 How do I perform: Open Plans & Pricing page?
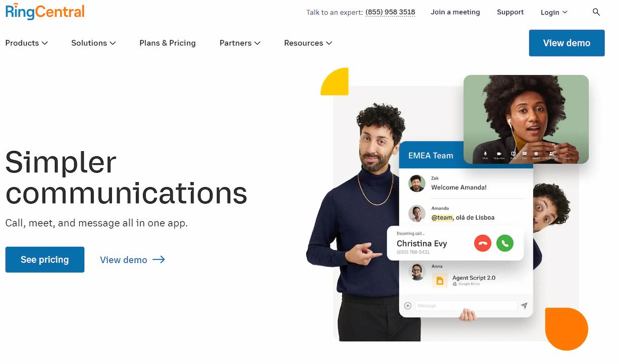tap(167, 43)
